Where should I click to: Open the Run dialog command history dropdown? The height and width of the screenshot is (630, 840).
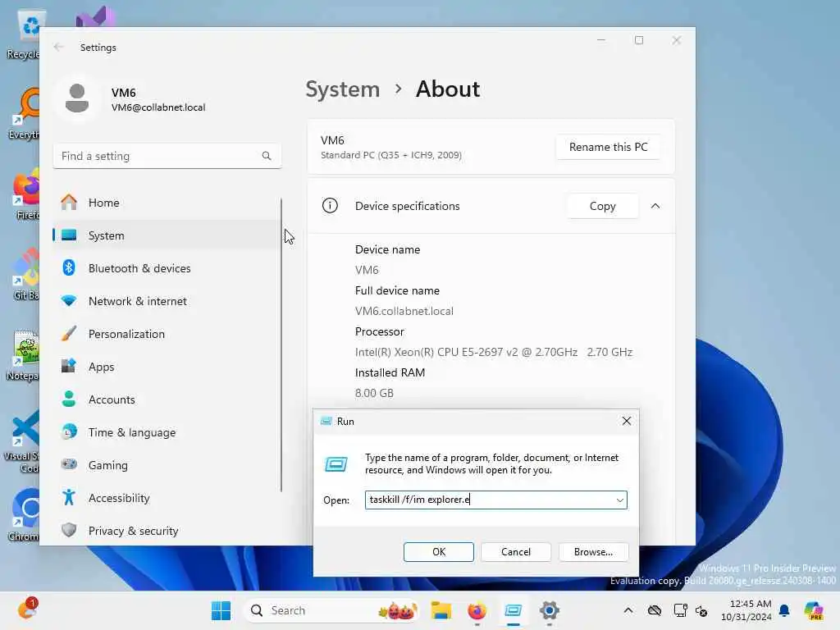pyautogui.click(x=620, y=500)
